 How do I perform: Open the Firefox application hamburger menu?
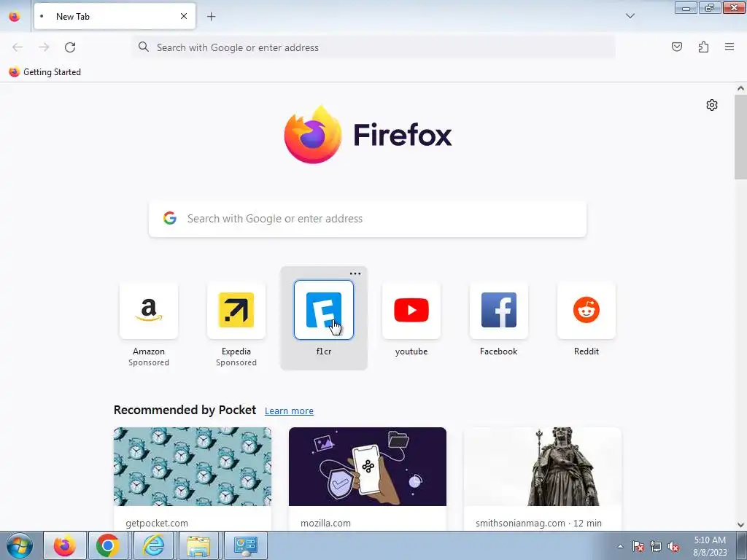(729, 47)
